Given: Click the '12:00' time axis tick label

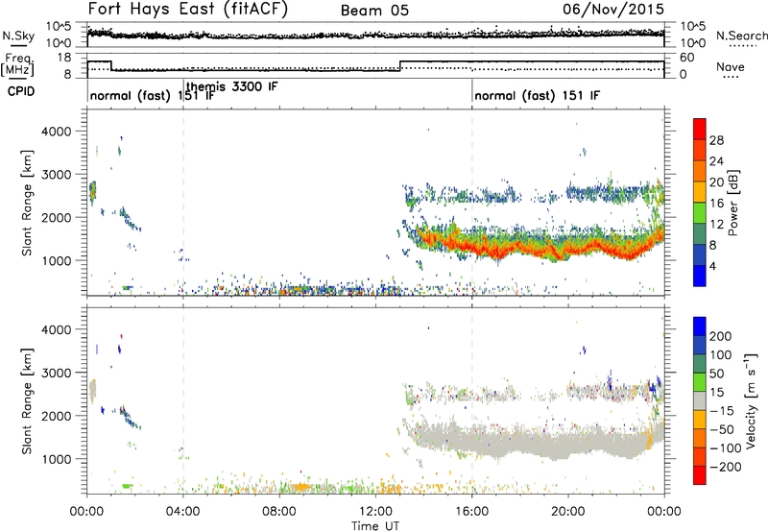Looking at the screenshot, I should [x=375, y=512].
